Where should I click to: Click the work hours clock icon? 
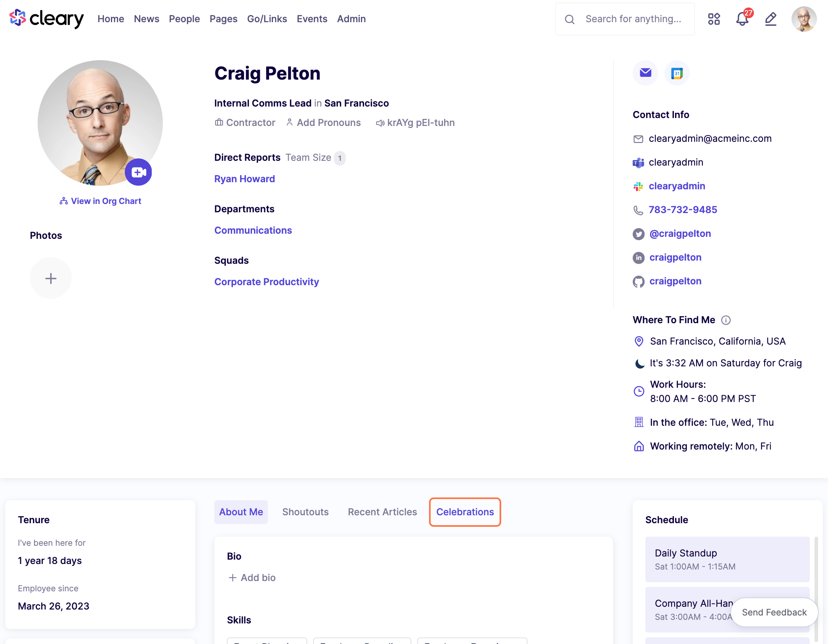pos(639,391)
